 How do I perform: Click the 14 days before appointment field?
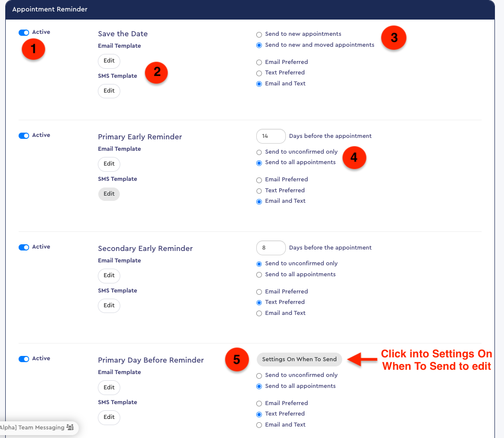(271, 136)
